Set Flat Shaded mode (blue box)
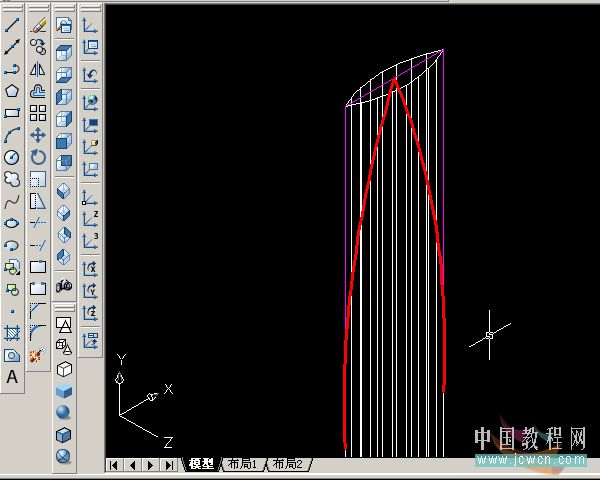Viewport: 600px width, 480px height. pos(64,391)
